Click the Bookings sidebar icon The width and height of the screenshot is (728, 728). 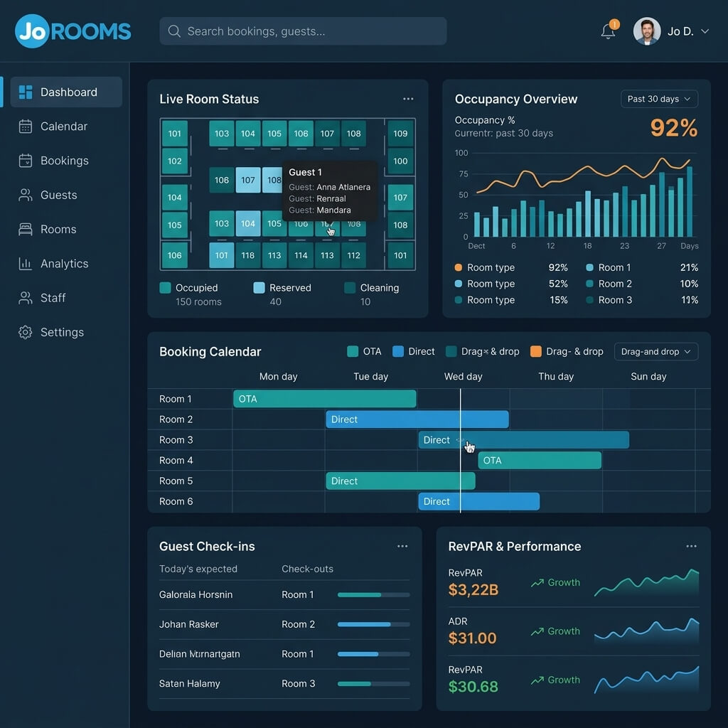(x=26, y=161)
